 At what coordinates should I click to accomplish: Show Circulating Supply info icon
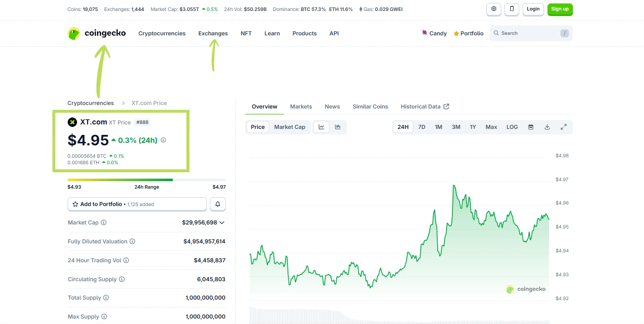(122, 279)
